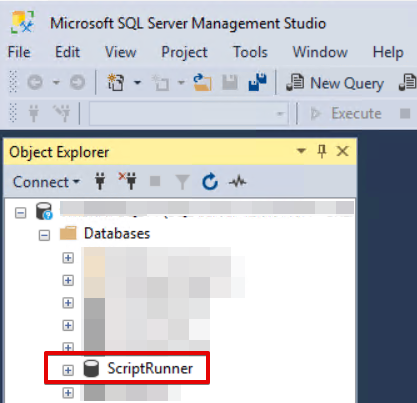
Task: Expand the ScriptRunner database node
Action: (x=68, y=370)
